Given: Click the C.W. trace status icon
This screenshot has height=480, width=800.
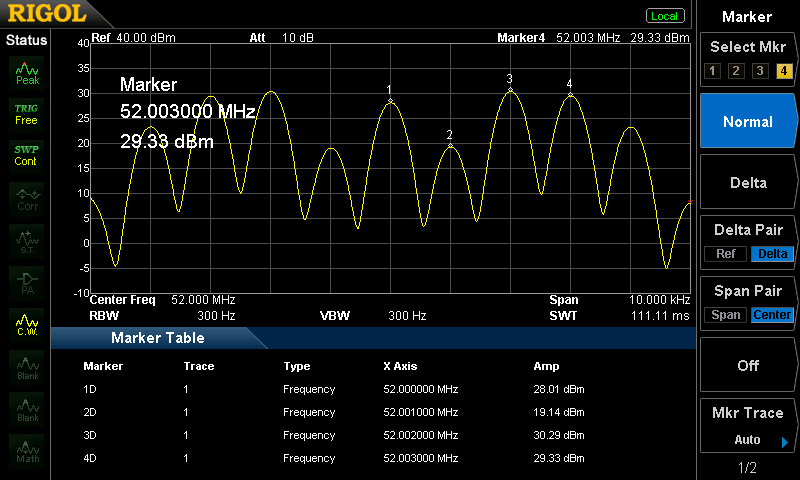Looking at the screenshot, I should click(x=27, y=323).
